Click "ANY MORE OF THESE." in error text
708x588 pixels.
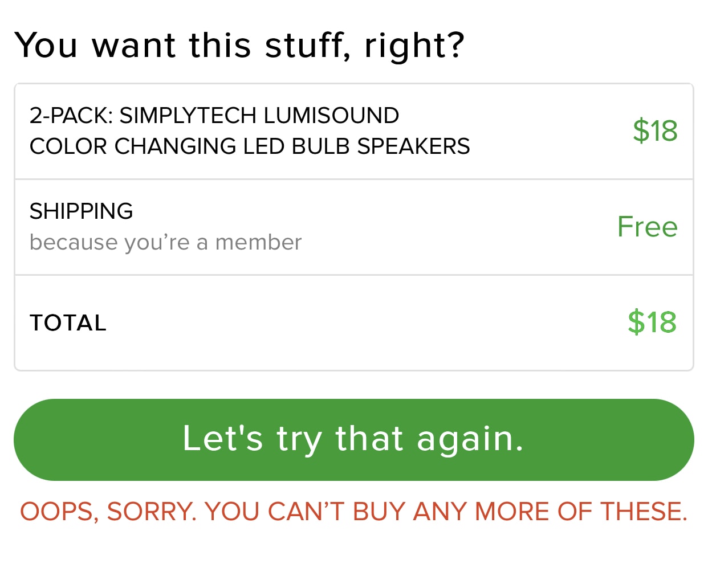(x=550, y=512)
